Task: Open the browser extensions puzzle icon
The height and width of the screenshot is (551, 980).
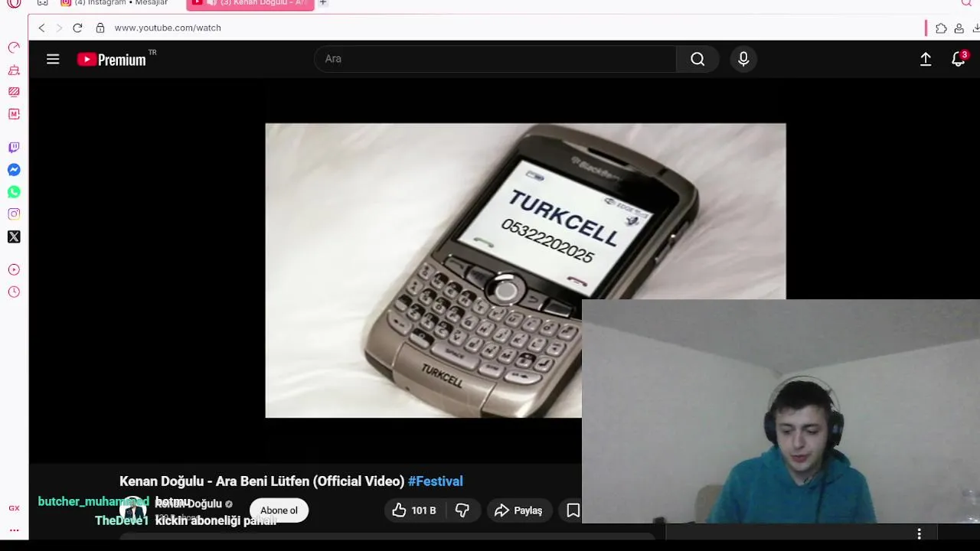Action: [941, 28]
